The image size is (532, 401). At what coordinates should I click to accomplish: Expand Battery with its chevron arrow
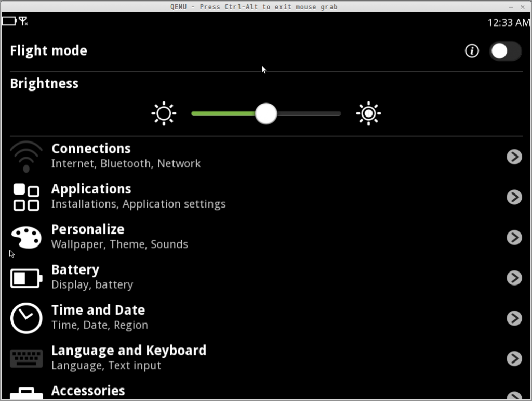(x=514, y=278)
